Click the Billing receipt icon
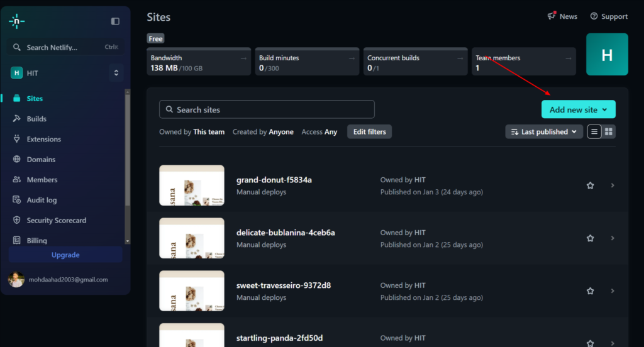Viewport: 644px width, 347px height. pyautogui.click(x=16, y=240)
